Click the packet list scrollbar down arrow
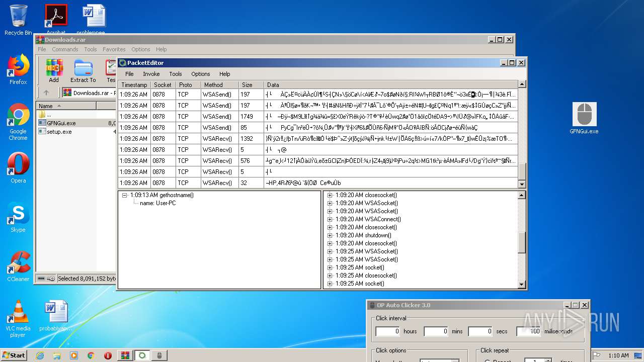Viewport: 644px width, 362px height. [x=522, y=185]
